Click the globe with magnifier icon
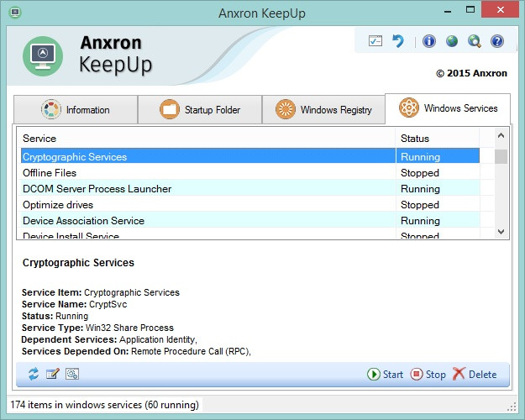The image size is (525, 420). 474,41
